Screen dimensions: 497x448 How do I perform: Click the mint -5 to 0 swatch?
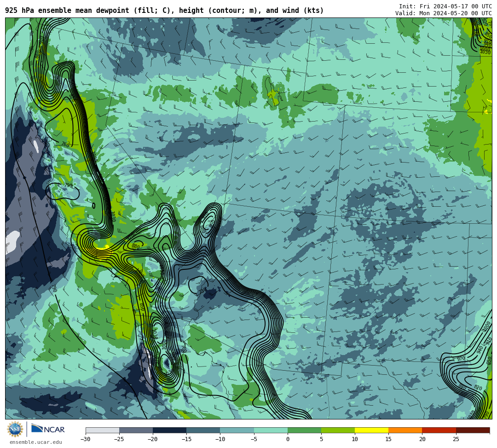coord(271,430)
